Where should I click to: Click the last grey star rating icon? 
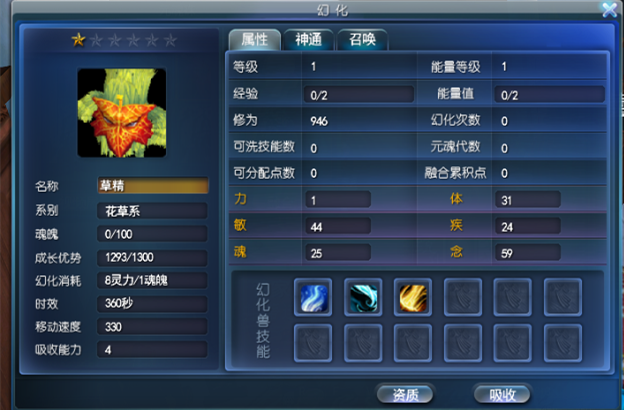click(x=170, y=40)
